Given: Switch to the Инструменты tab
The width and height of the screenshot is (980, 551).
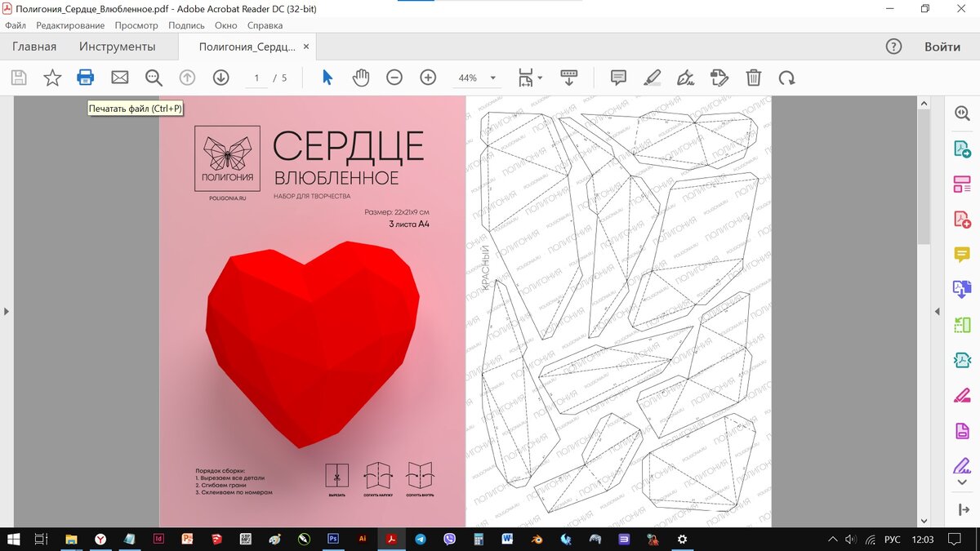Looking at the screenshot, I should pyautogui.click(x=118, y=47).
